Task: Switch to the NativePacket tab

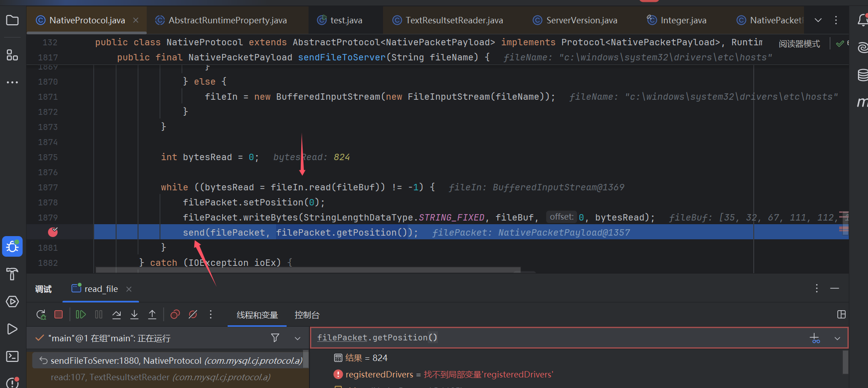Action: [x=769, y=20]
